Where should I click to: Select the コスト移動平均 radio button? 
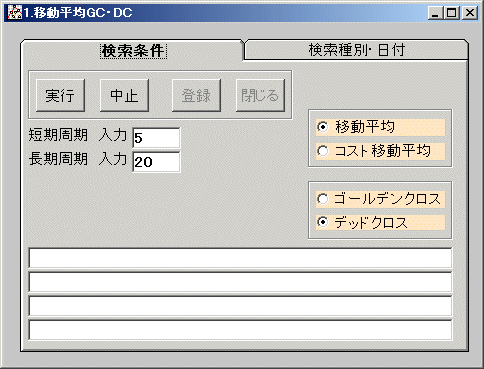pos(380,151)
